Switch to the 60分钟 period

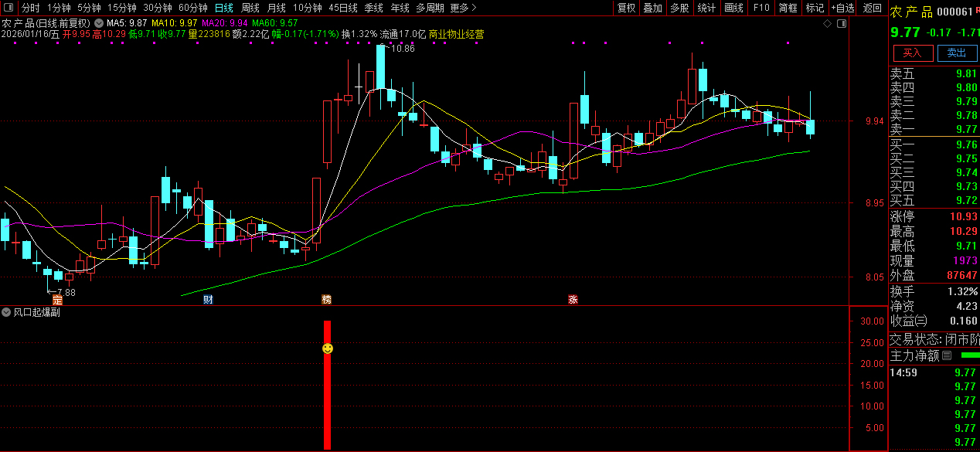192,8
